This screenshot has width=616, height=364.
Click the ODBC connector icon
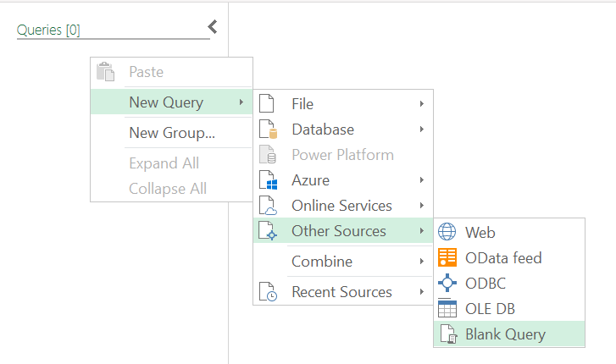(447, 283)
